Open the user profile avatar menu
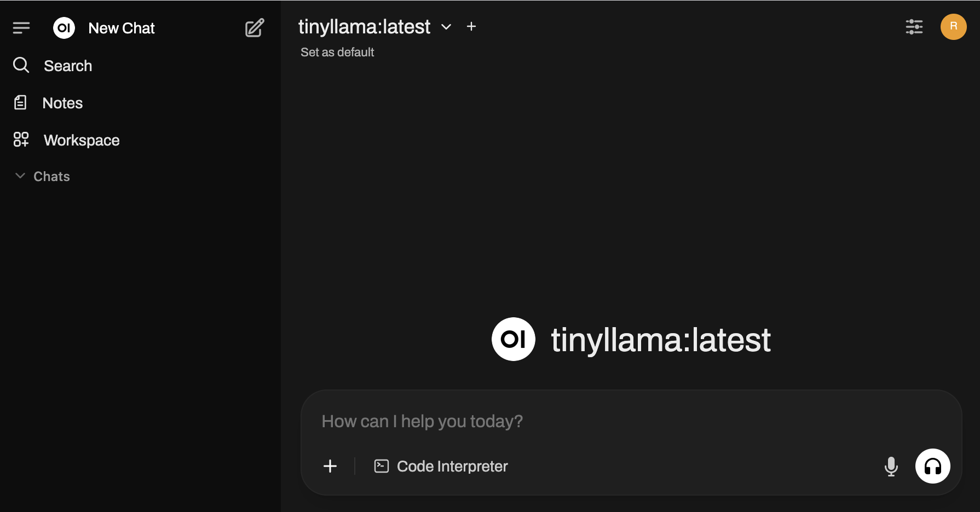 pyautogui.click(x=953, y=27)
